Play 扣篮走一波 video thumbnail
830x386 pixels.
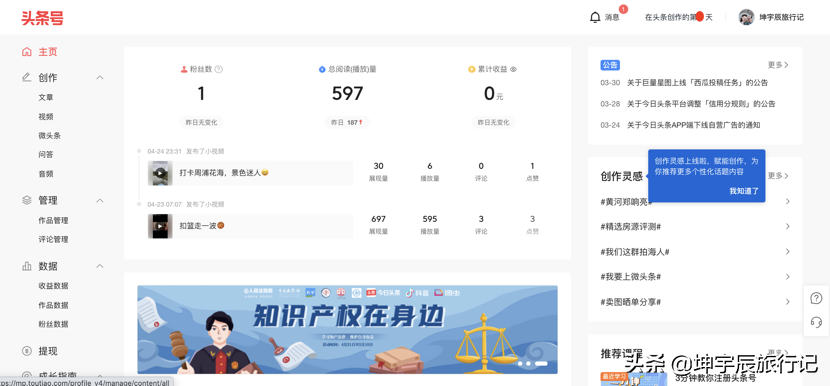(x=160, y=226)
